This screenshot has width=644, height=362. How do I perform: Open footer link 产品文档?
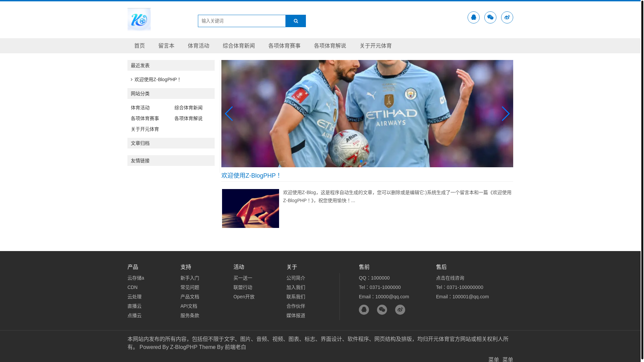coord(190,297)
